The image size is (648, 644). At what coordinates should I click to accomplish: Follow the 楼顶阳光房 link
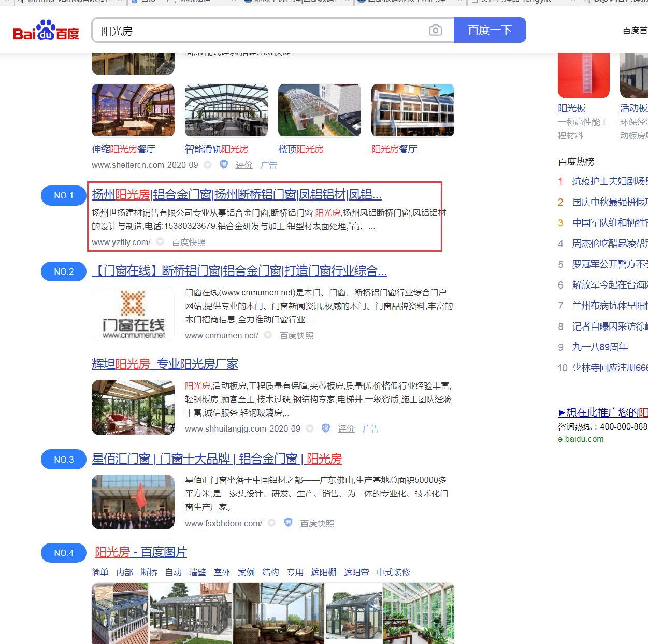[301, 149]
